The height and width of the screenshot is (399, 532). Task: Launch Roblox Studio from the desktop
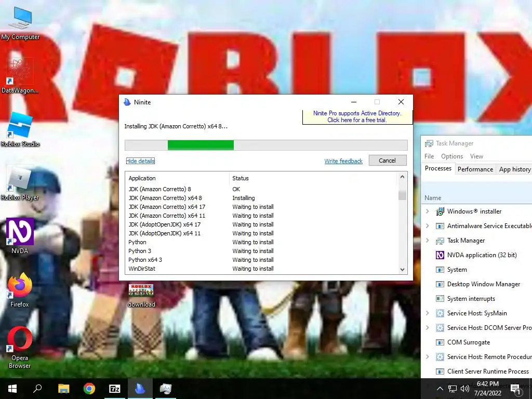coord(20,129)
